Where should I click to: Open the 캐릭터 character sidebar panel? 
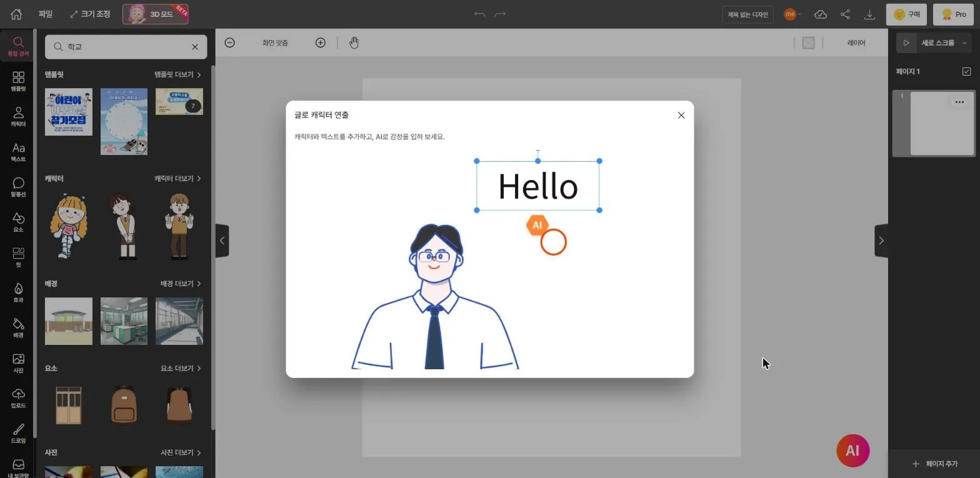pyautogui.click(x=18, y=116)
